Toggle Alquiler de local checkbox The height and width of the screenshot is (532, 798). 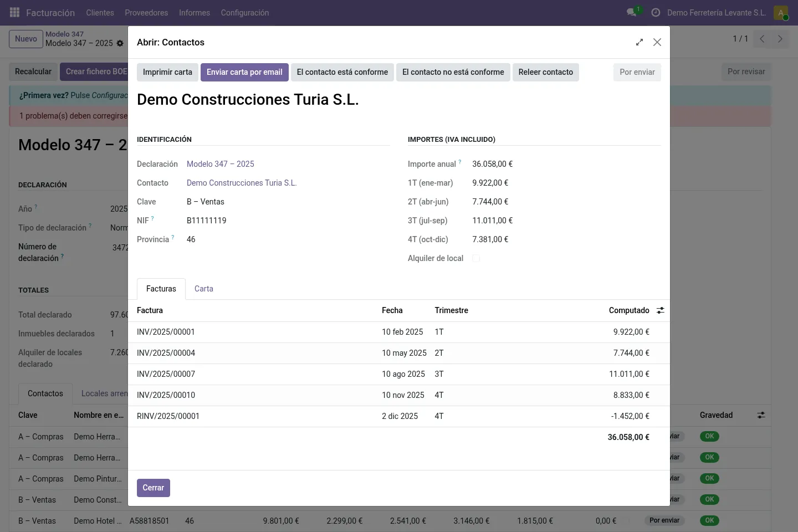(x=476, y=258)
